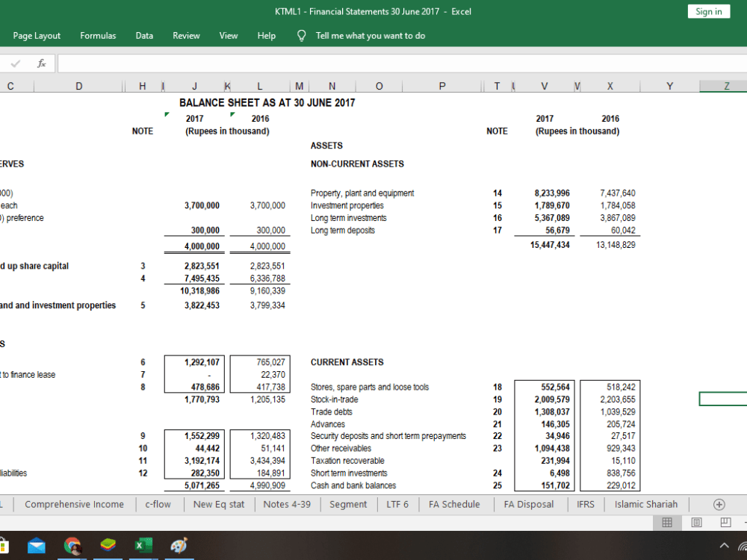Screen dimensions: 747x560
Task: Select Trade debts label
Action: tap(332, 411)
